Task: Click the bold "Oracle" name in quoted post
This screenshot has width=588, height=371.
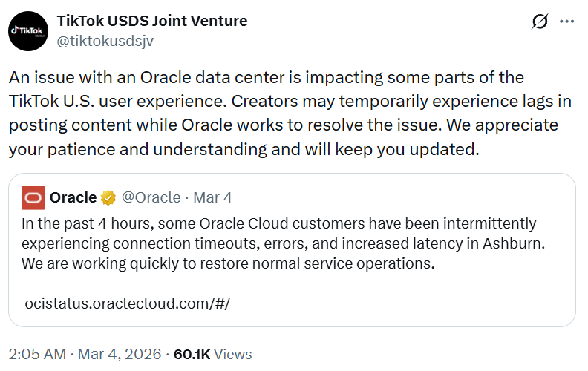Action: point(73,197)
